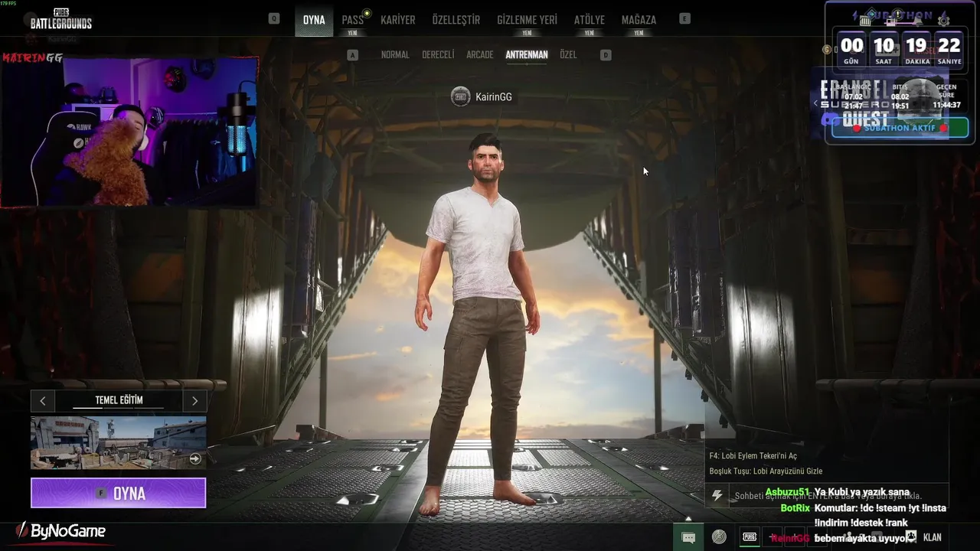The image size is (980, 551).
Task: Click Erangel banner previous chevron
Action: click(x=816, y=103)
